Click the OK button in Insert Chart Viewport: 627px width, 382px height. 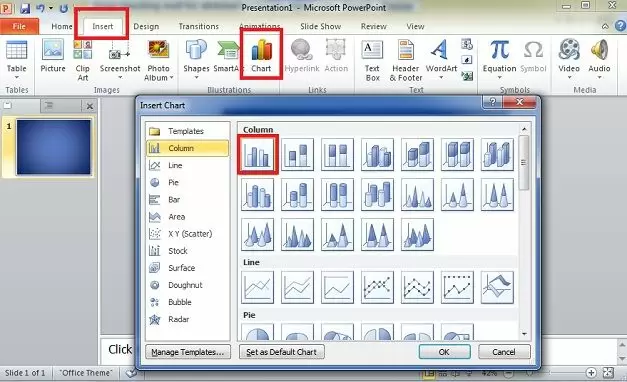(444, 352)
